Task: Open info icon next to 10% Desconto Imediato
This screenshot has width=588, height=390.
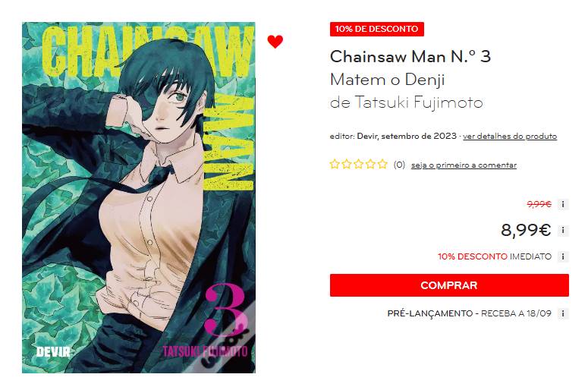Action: (563, 257)
